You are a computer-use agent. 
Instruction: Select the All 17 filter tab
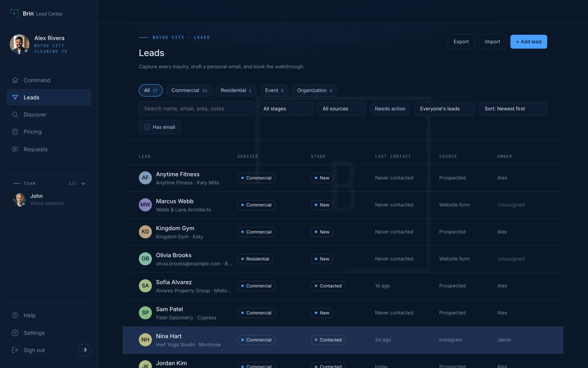151,90
